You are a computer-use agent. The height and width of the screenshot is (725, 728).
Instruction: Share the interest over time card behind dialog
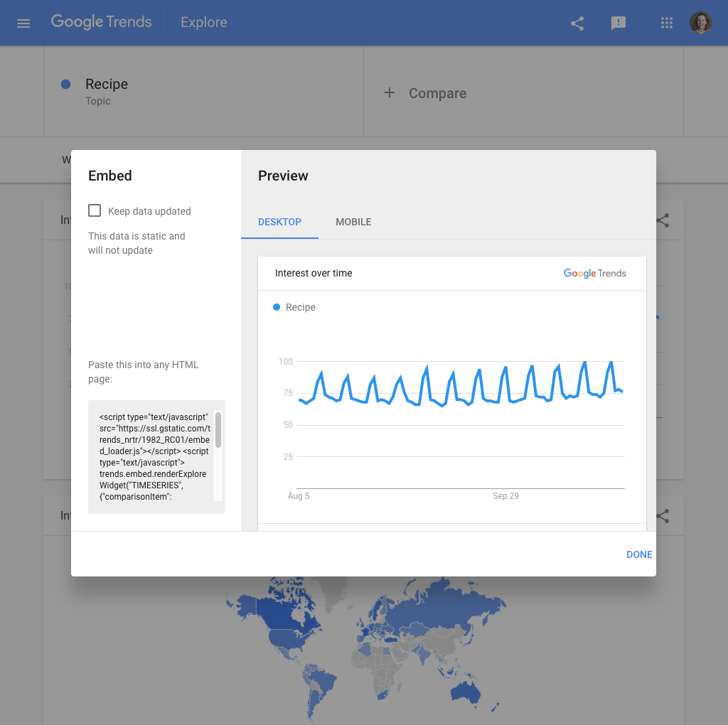click(x=663, y=220)
